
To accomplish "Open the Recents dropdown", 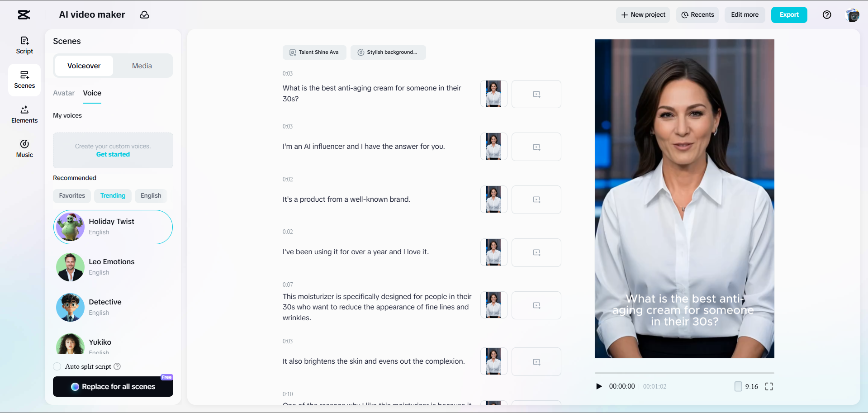I will 697,14.
